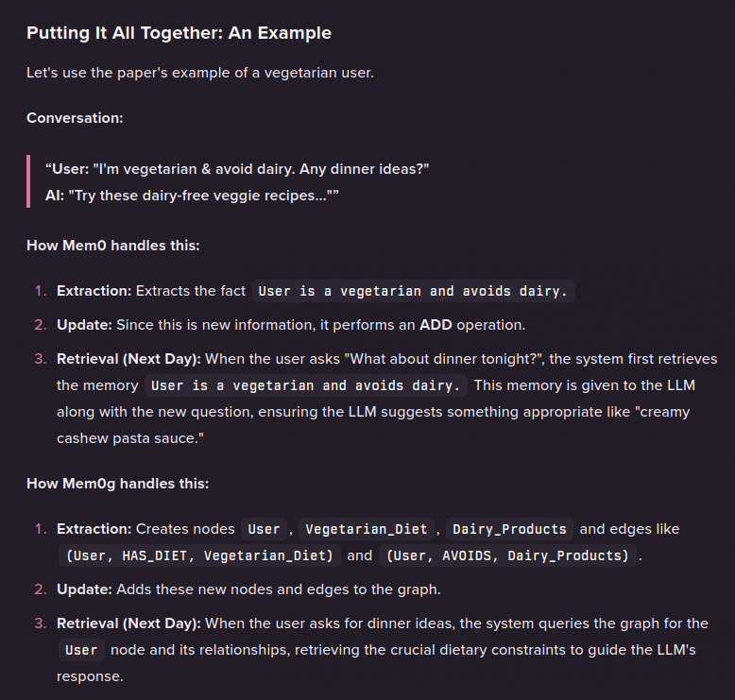Click the bold 'ADD' operation word
735x700 pixels.
tap(436, 325)
